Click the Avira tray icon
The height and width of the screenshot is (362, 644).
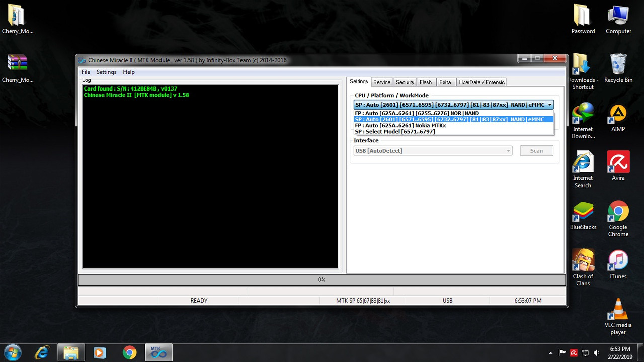point(575,353)
